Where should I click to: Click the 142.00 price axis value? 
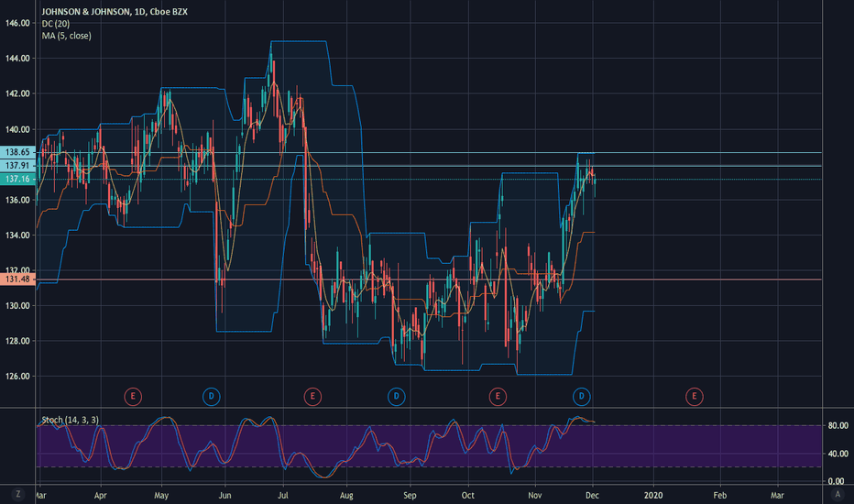[17, 93]
